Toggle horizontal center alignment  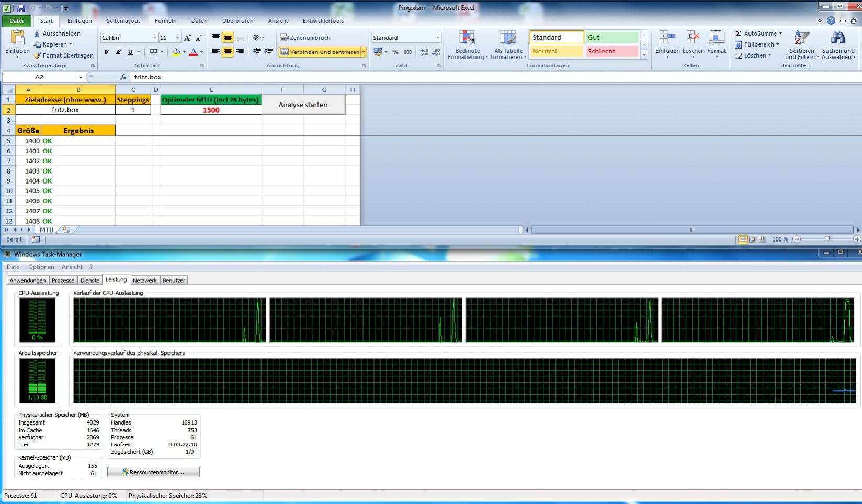(x=228, y=52)
